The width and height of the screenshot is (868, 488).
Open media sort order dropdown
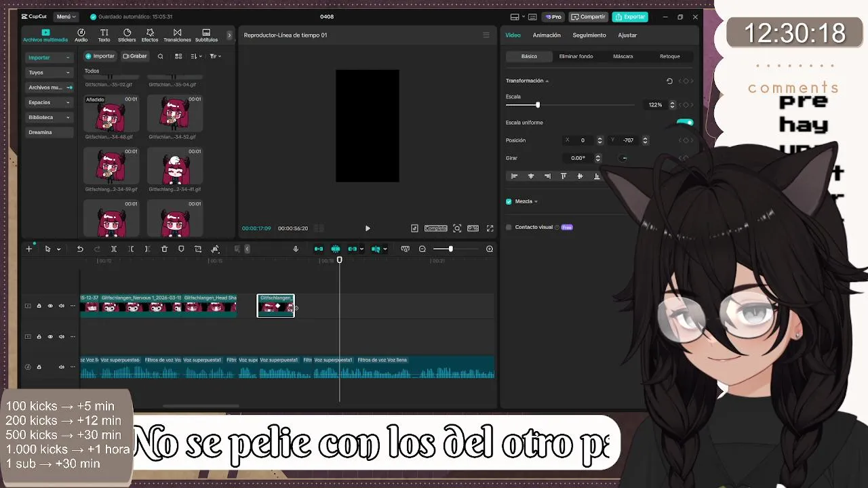195,56
